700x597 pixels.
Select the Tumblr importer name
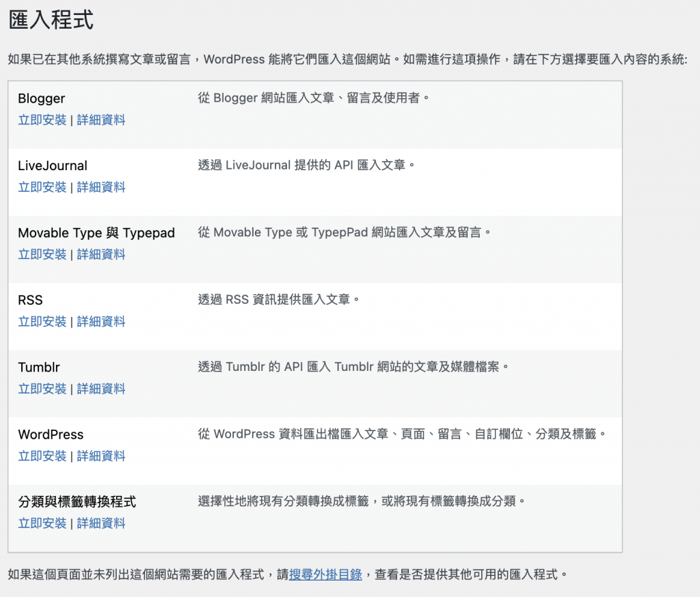pos(39,367)
